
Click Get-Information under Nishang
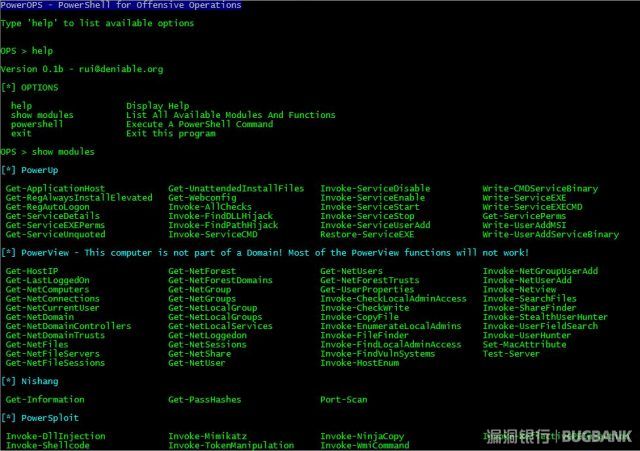(x=45, y=400)
